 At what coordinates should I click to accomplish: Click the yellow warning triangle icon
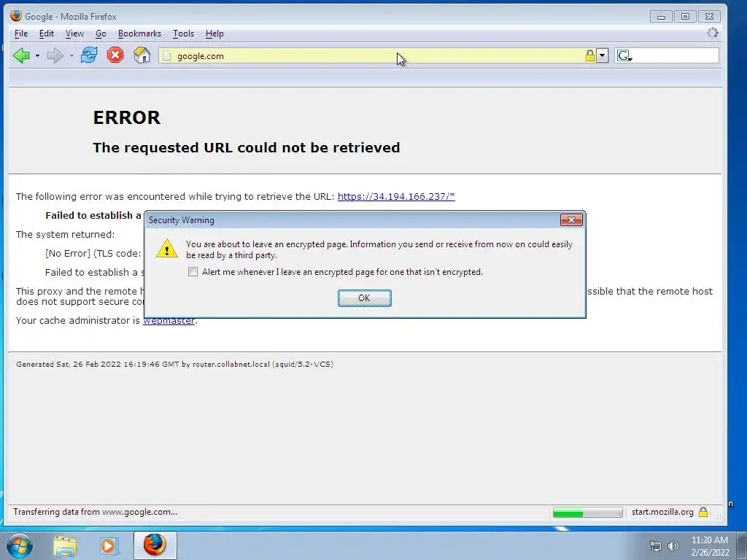167,249
